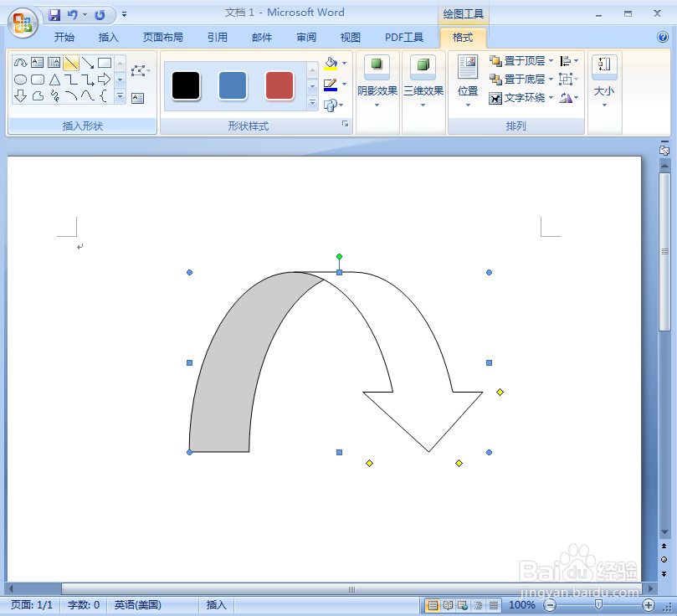Viewport: 677px width, 616px height.
Task: Select the elbow arrow connector shape
Action: (x=88, y=80)
